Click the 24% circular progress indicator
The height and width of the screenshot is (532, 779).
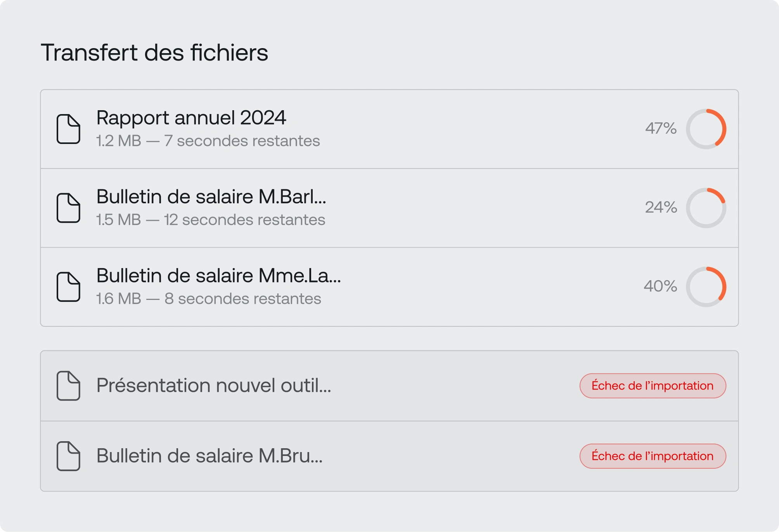[x=706, y=208]
